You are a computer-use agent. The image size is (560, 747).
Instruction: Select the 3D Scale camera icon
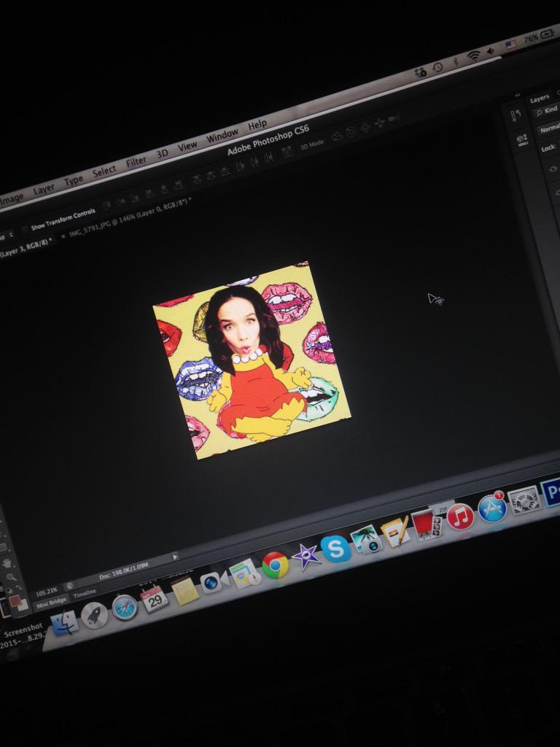(x=394, y=118)
